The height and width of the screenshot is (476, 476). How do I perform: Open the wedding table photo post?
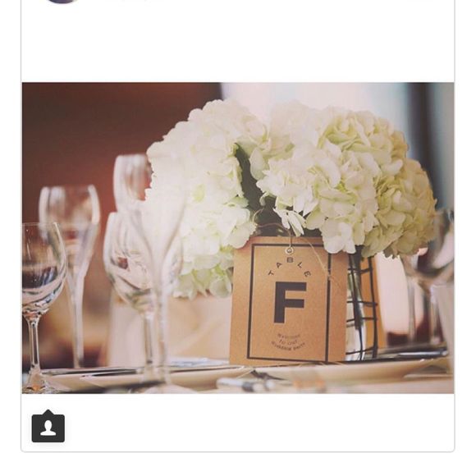point(238,238)
